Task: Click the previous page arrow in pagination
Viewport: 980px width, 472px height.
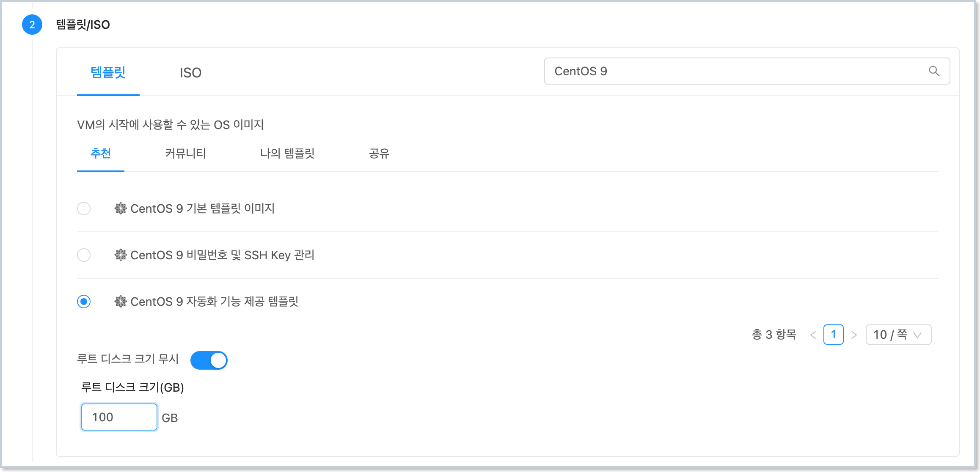Action: (814, 335)
